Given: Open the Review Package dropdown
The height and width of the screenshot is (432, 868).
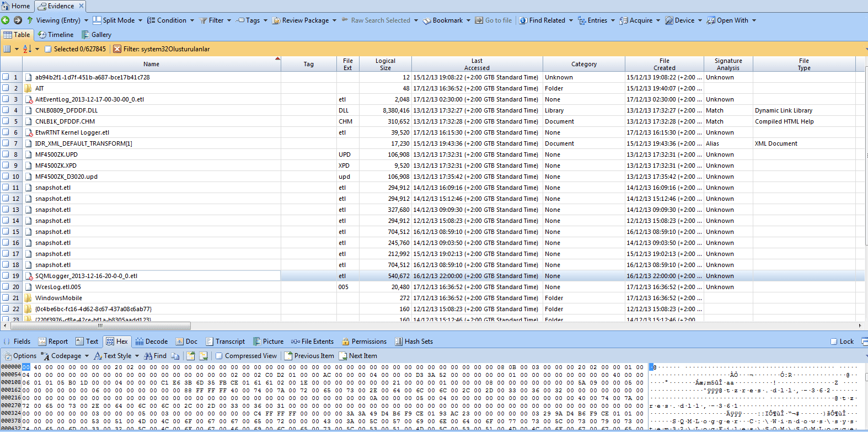Looking at the screenshot, I should [334, 20].
